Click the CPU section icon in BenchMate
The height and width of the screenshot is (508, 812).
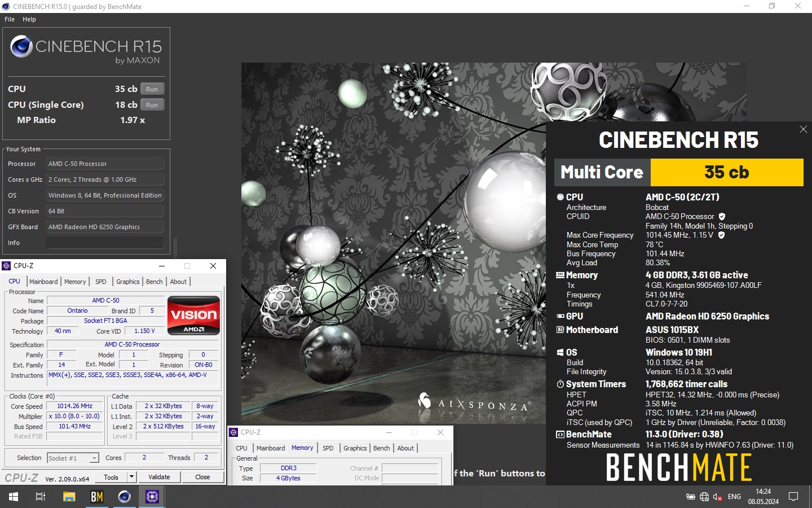[x=560, y=197]
